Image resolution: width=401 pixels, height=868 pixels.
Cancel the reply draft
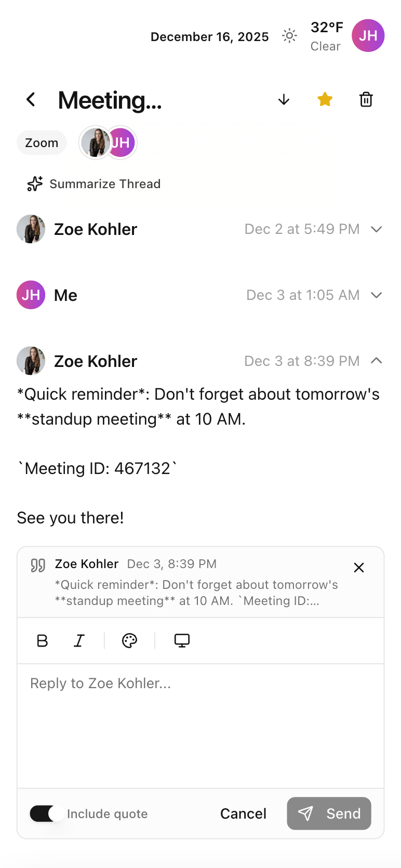click(243, 813)
